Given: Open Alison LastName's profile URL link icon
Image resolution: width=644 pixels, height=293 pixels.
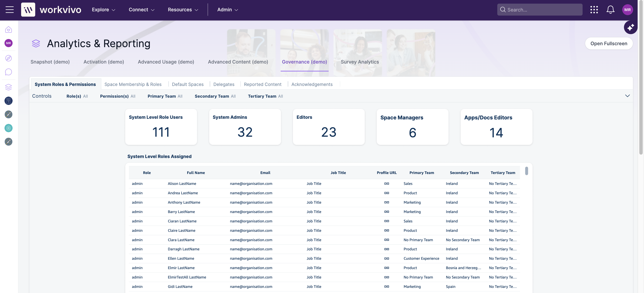Looking at the screenshot, I should click(x=386, y=184).
